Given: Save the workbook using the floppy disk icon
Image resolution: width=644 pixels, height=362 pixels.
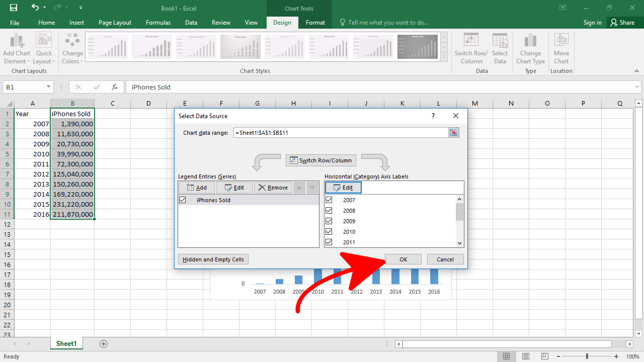Looking at the screenshot, I should coord(14,8).
